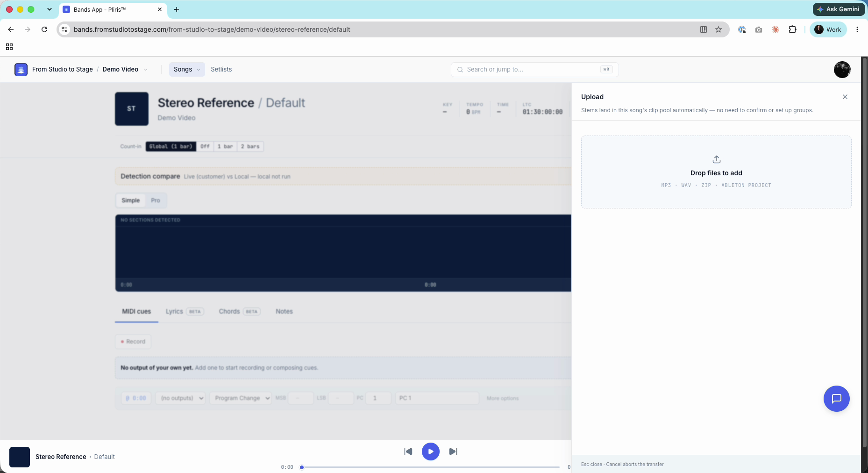Image resolution: width=868 pixels, height=473 pixels.
Task: Open a new browser tab
Action: (177, 9)
